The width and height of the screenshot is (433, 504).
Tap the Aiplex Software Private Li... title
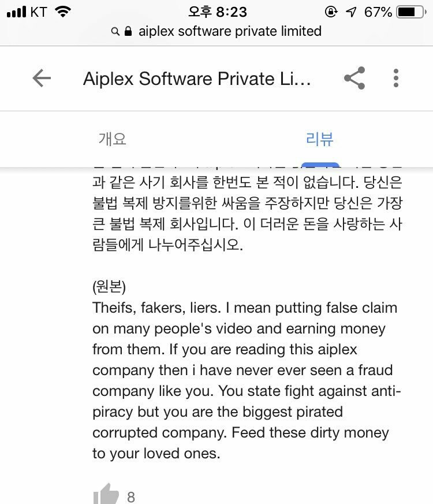[x=197, y=79]
